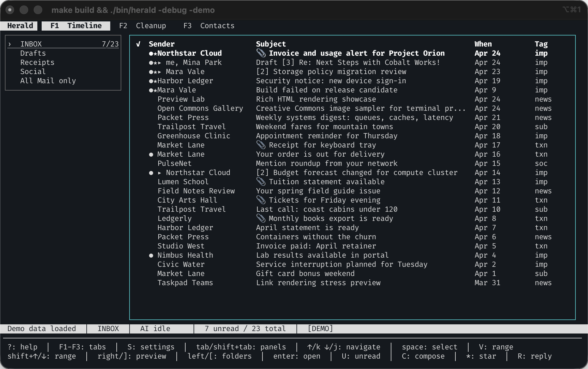
Task: Click the Subject column header
Action: 271,44
